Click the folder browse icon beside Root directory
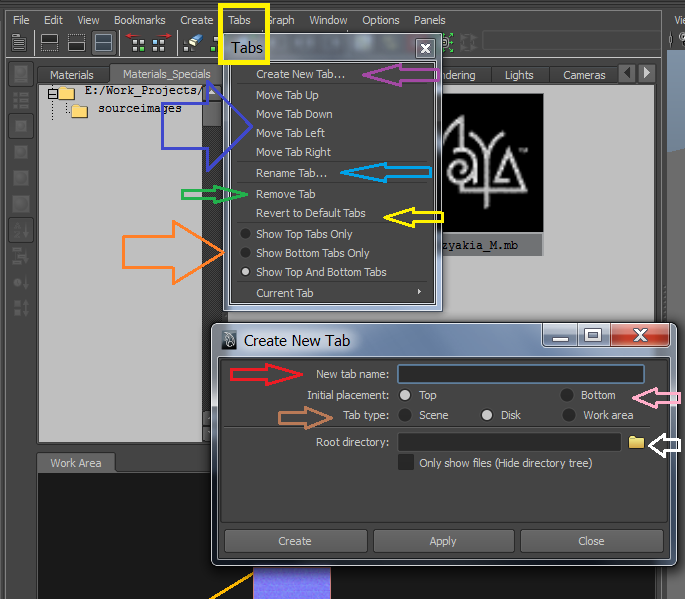The image size is (685, 599). point(636,443)
